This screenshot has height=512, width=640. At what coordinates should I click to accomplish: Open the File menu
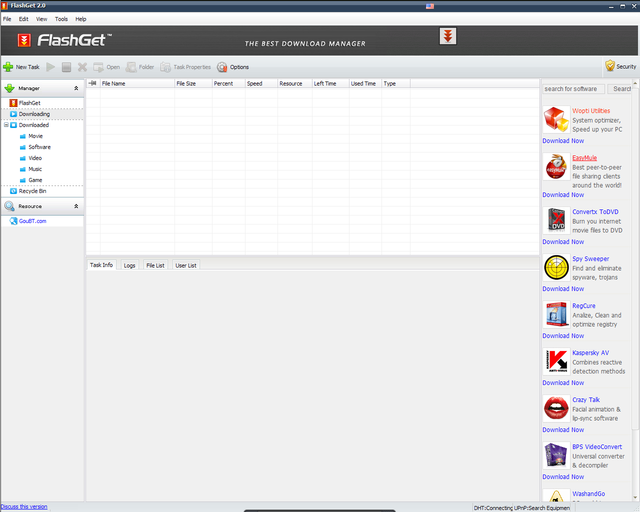click(x=7, y=19)
